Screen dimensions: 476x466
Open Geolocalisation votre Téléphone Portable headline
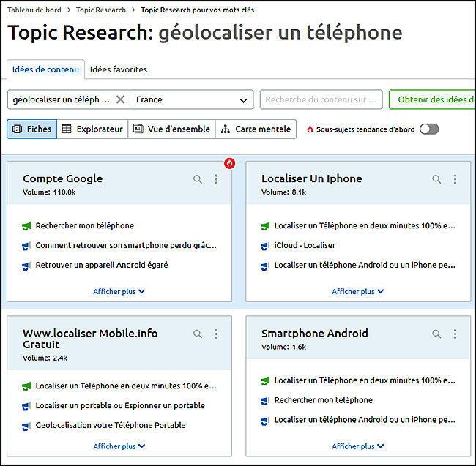pyautogui.click(x=111, y=425)
